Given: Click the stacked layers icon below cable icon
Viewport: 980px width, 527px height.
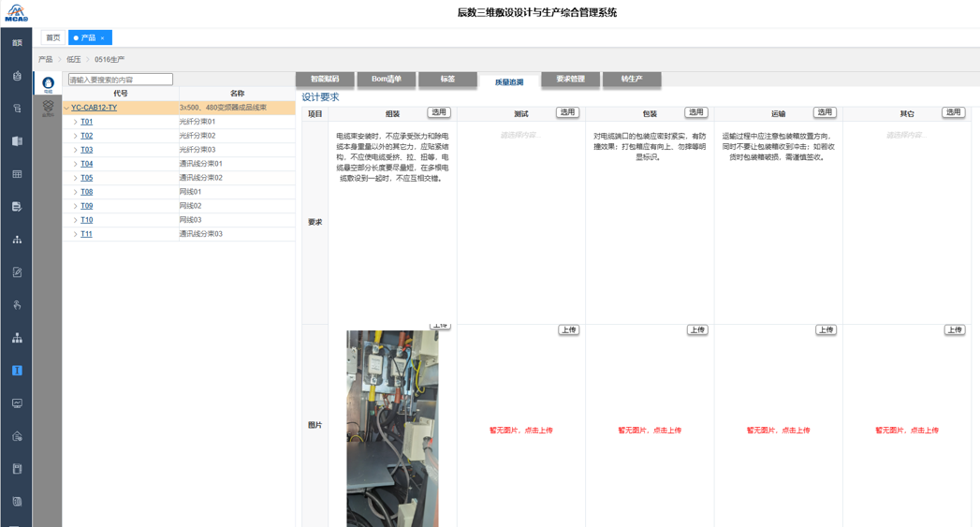Looking at the screenshot, I should [x=48, y=108].
